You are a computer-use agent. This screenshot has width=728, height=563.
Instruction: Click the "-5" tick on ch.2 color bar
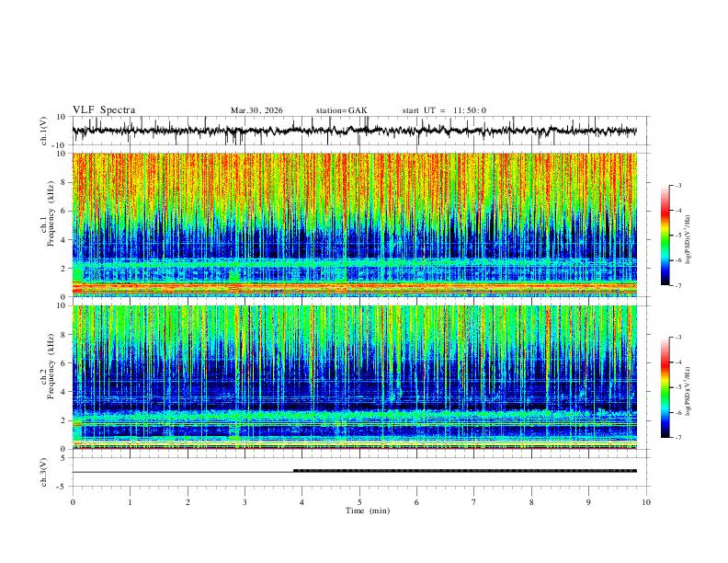pyautogui.click(x=677, y=387)
